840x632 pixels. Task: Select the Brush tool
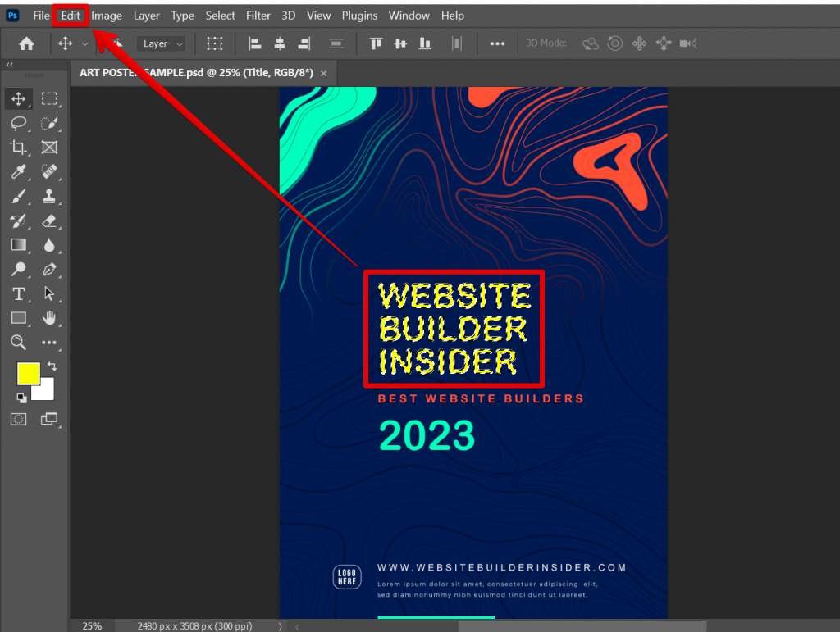click(18, 196)
